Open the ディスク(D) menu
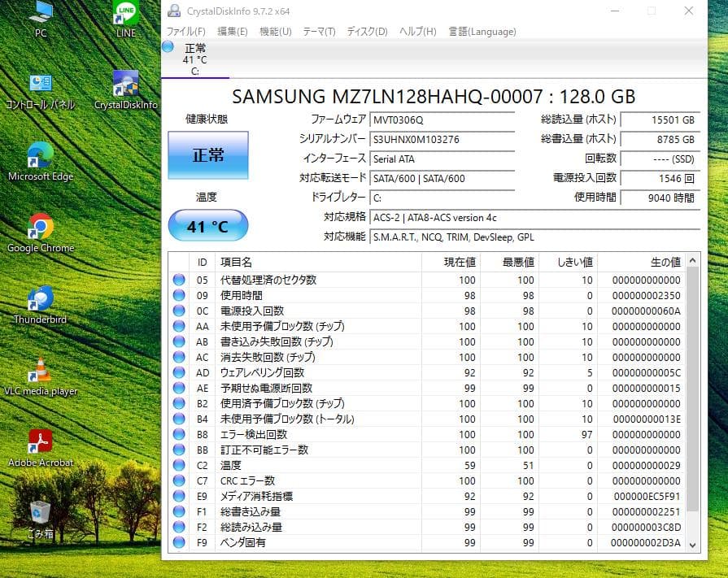728x578 pixels. tap(367, 32)
